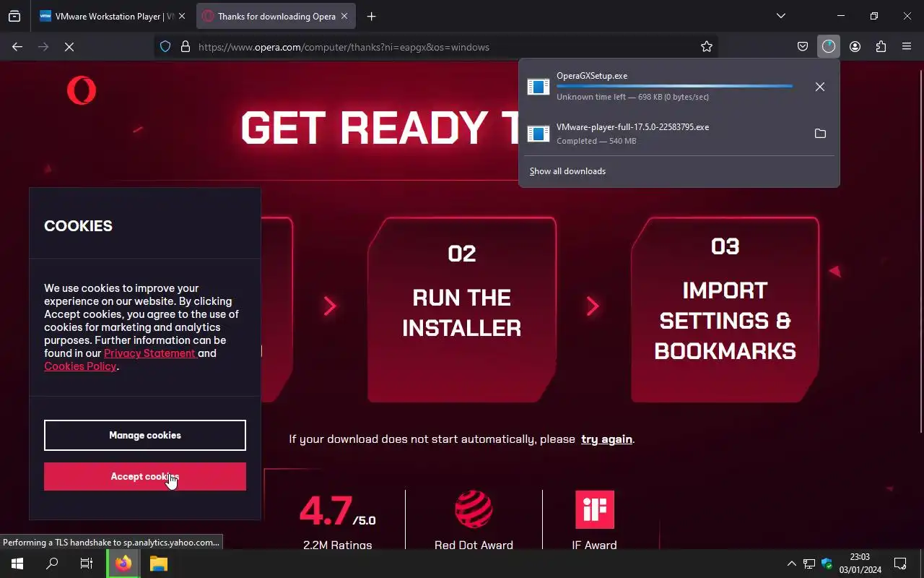
Task: Click OperaGXSetup.exe download progress bar
Action: (x=674, y=86)
